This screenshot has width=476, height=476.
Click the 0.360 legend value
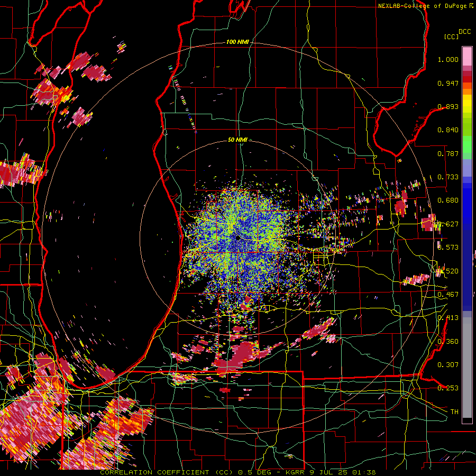[448, 342]
